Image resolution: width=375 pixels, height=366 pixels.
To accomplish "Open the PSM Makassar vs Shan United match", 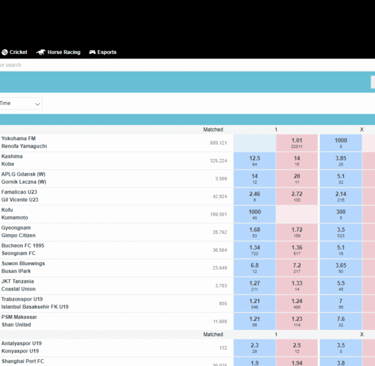I will tap(19, 321).
